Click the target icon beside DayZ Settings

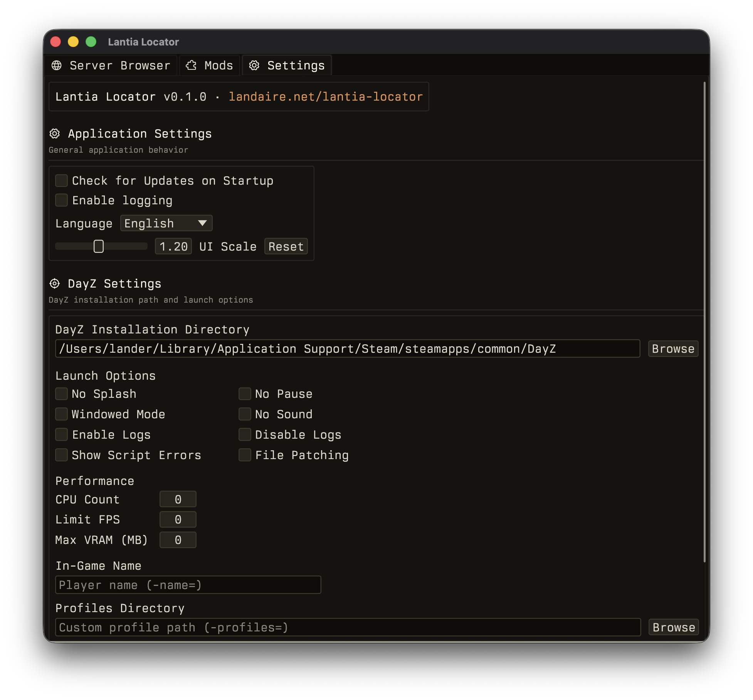pos(54,283)
